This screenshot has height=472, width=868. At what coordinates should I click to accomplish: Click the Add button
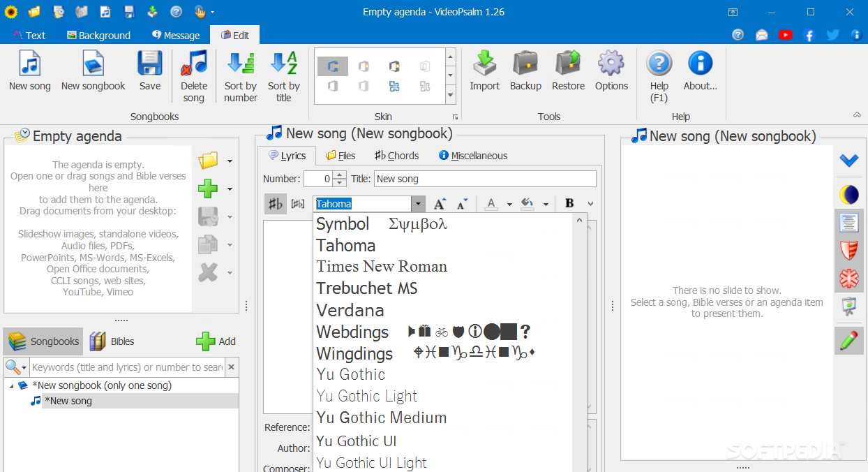click(x=216, y=341)
